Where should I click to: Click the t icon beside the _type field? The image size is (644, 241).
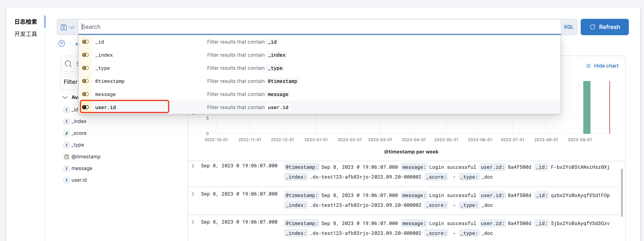66,145
